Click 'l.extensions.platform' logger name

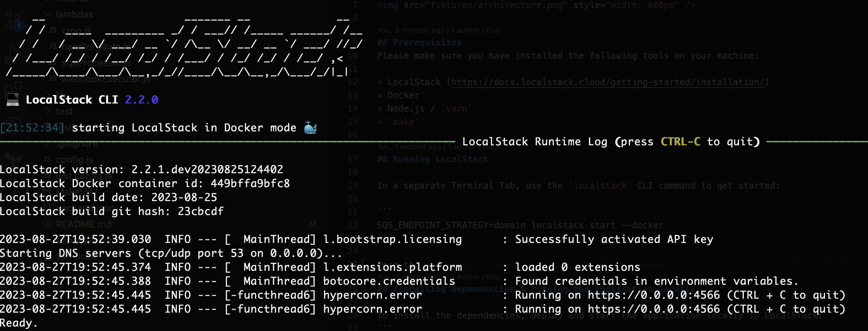[392, 267]
